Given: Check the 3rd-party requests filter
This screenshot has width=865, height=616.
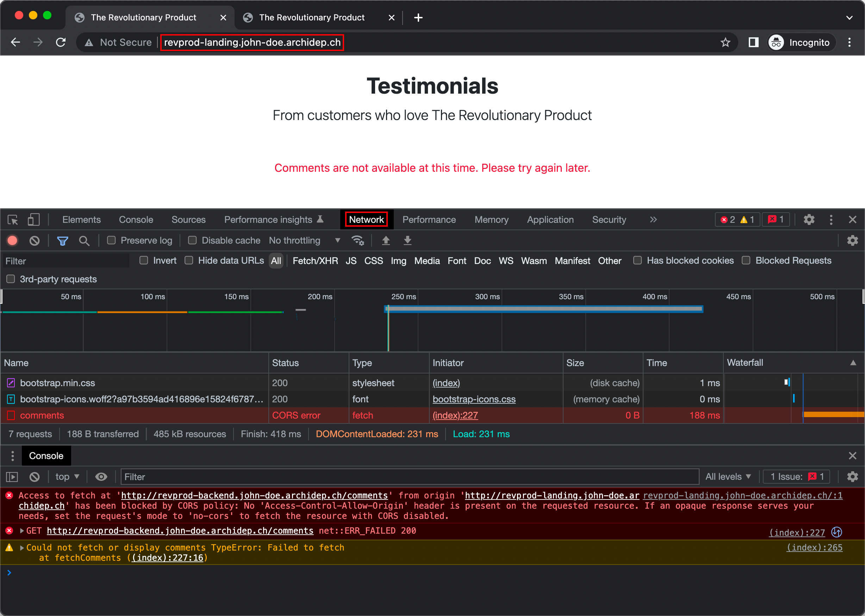Looking at the screenshot, I should 10,279.
